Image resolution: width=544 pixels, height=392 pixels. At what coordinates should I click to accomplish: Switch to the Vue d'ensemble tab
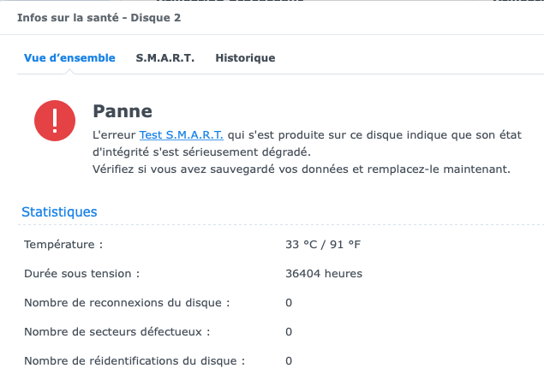point(69,58)
